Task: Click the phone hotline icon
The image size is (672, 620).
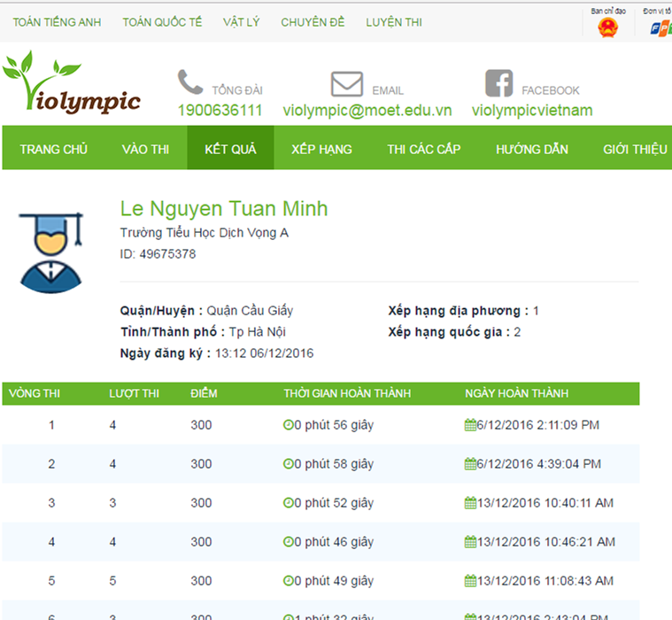Action: [189, 82]
